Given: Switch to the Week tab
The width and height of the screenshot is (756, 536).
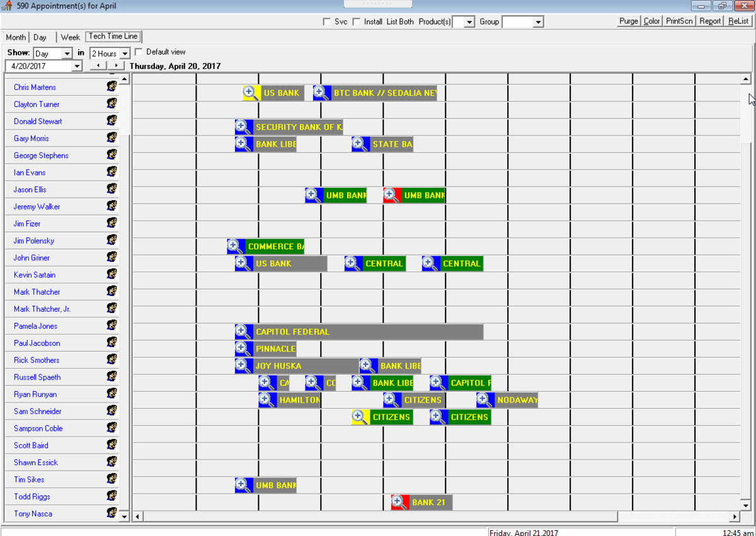Looking at the screenshot, I should [x=71, y=37].
